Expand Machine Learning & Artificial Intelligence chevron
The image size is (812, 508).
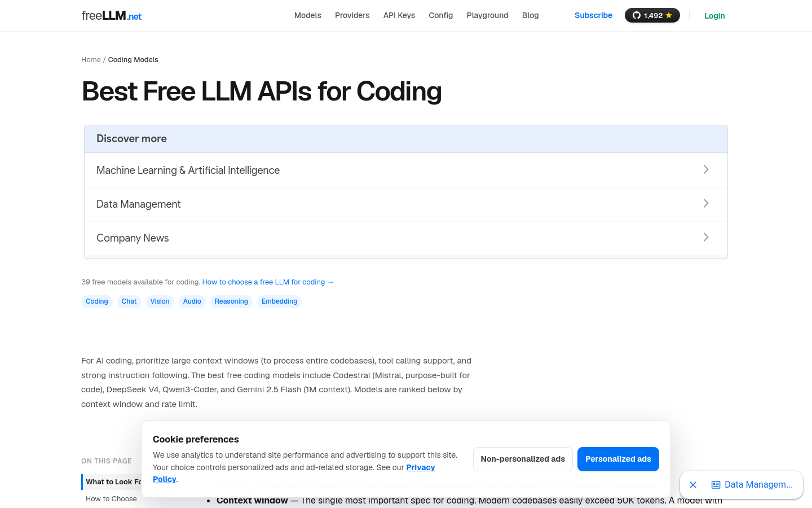(706, 169)
